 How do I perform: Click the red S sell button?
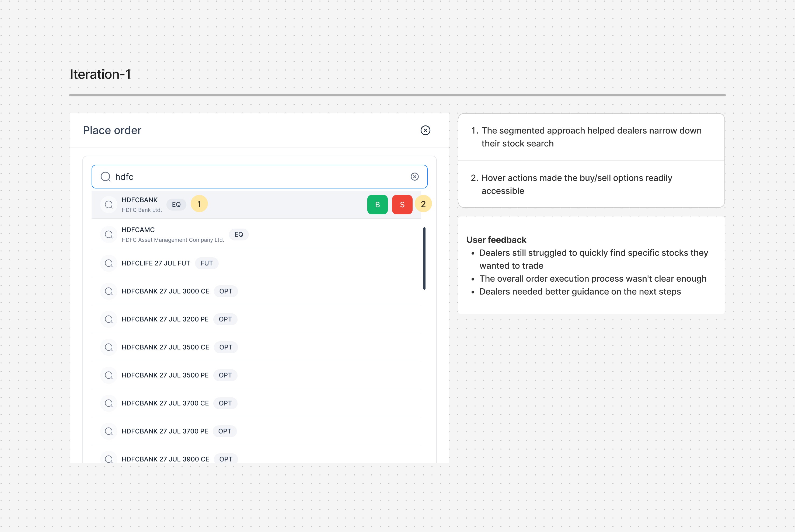coord(402,205)
